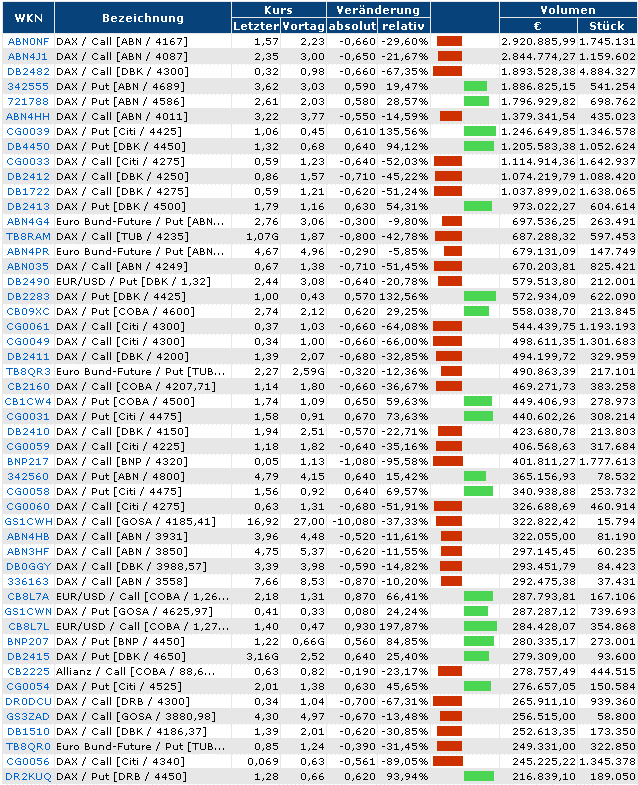
Task: Open WKN link CG0033
Action: click(x=28, y=162)
